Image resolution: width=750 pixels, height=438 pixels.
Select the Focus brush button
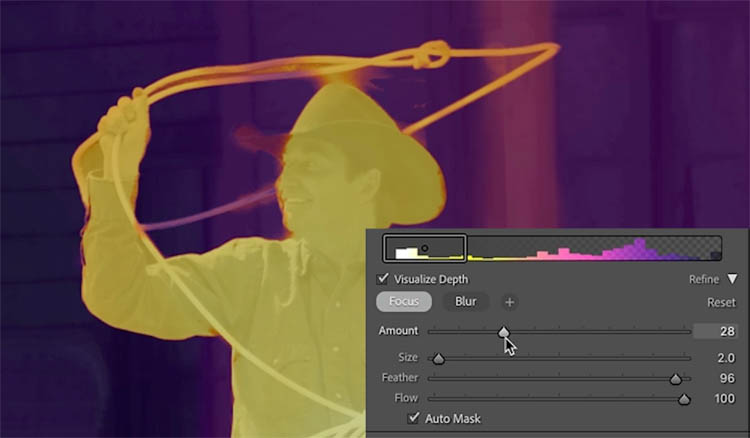pos(404,302)
